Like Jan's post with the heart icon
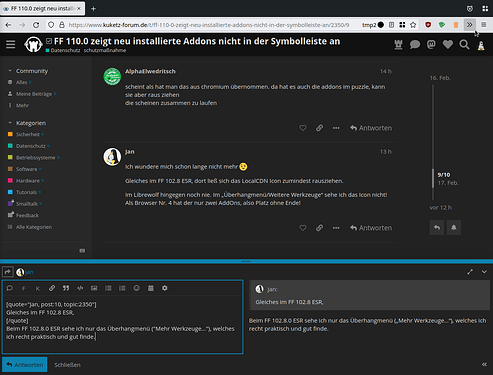Screen dimensions: 493x375 tap(303, 228)
